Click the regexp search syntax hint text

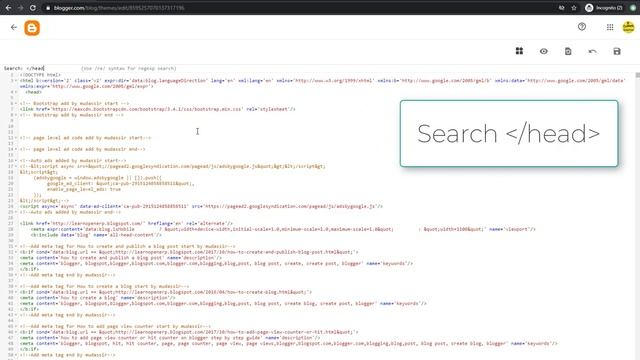(x=129, y=69)
